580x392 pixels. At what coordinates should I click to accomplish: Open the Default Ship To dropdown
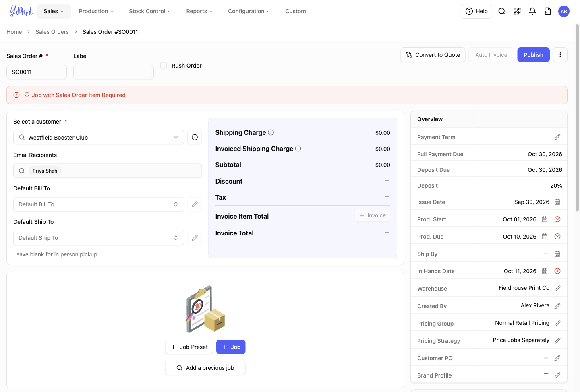(99, 238)
